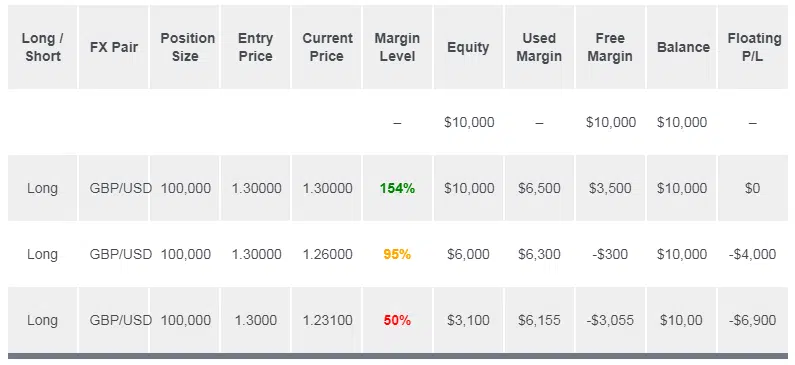Click the Current Price column header
Screen dimensions: 795x365
click(x=327, y=47)
